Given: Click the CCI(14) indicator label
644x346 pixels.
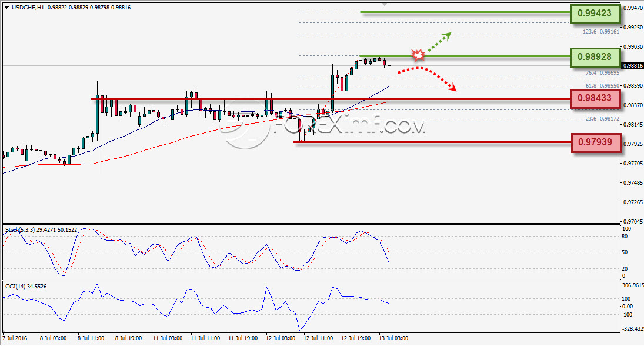Looking at the screenshot, I should tap(16, 287).
